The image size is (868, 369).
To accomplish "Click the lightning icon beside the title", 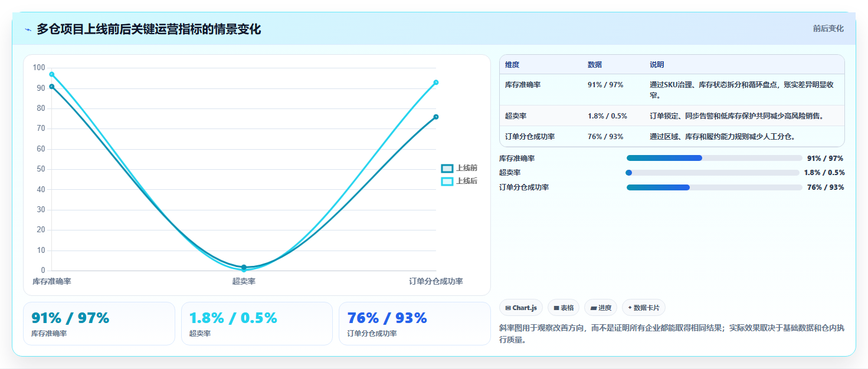I will click(28, 29).
